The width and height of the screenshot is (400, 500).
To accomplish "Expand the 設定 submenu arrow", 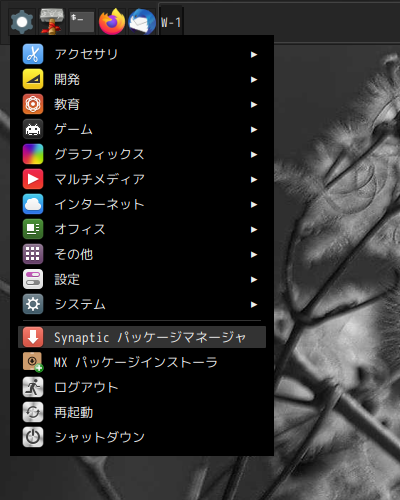I will click(x=254, y=279).
